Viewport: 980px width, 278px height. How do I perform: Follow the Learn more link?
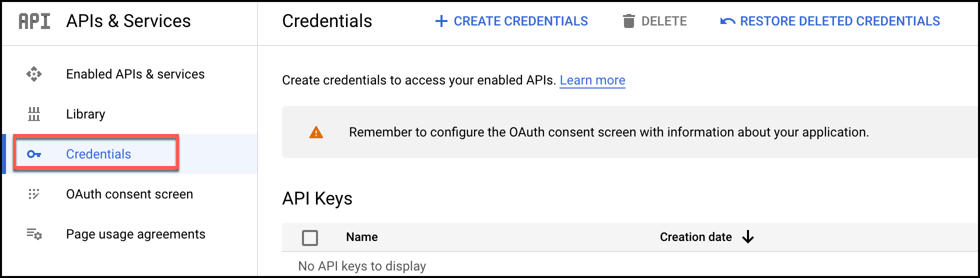point(592,80)
